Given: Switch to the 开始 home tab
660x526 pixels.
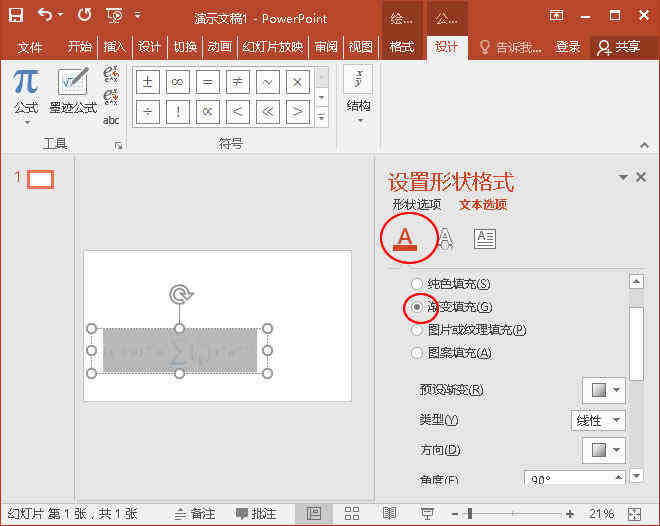Looking at the screenshot, I should pyautogui.click(x=80, y=47).
